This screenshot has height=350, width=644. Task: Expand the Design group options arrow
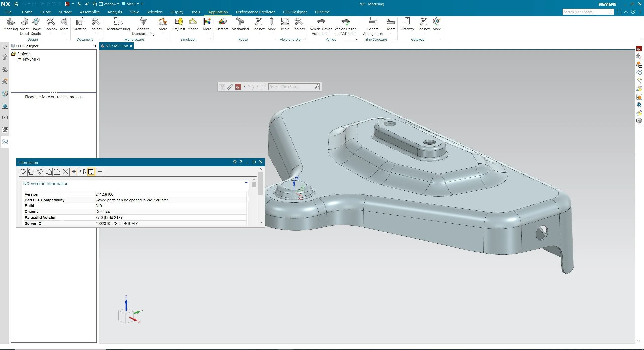[67, 39]
